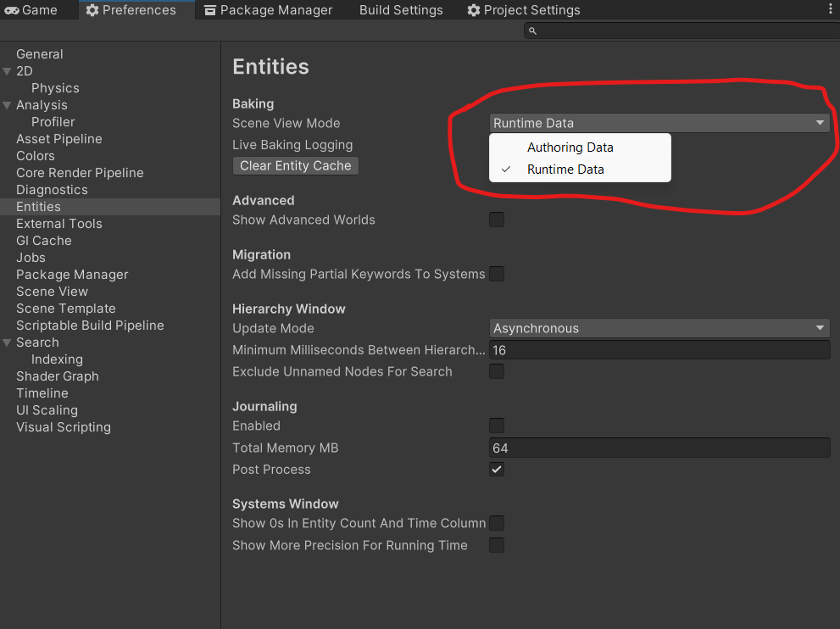Screen dimensions: 840x629
Task: Switch to the Game tab
Action: (x=31, y=10)
